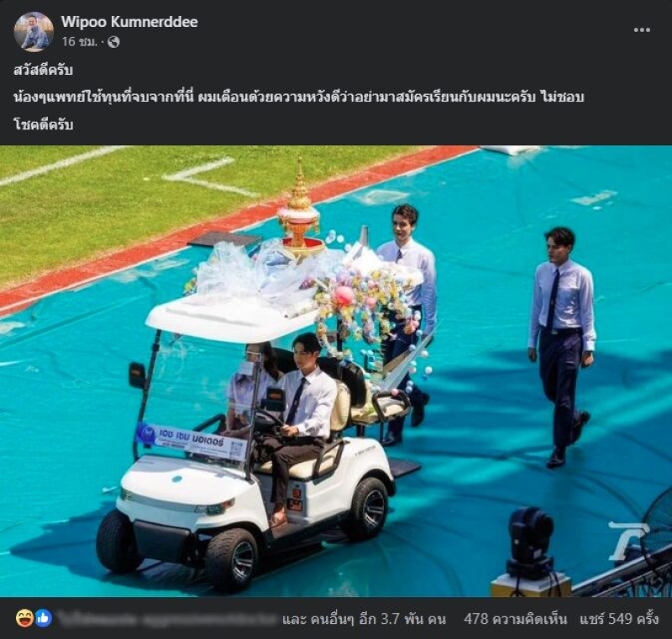The width and height of the screenshot is (672, 639).
Task: Click the long warning sentence in the post
Action: (x=299, y=97)
